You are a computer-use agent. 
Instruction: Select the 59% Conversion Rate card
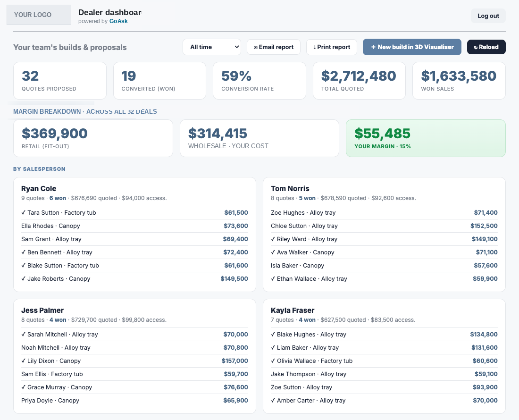259,81
